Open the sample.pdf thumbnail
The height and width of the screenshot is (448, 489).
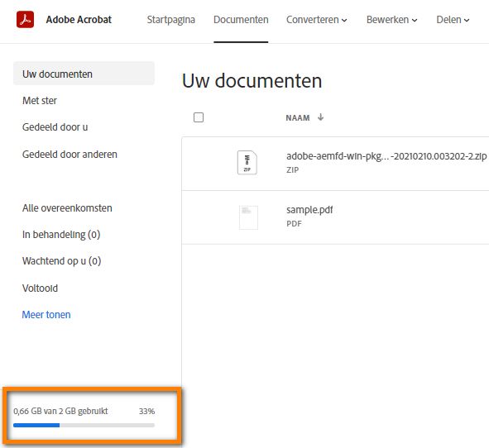248,217
